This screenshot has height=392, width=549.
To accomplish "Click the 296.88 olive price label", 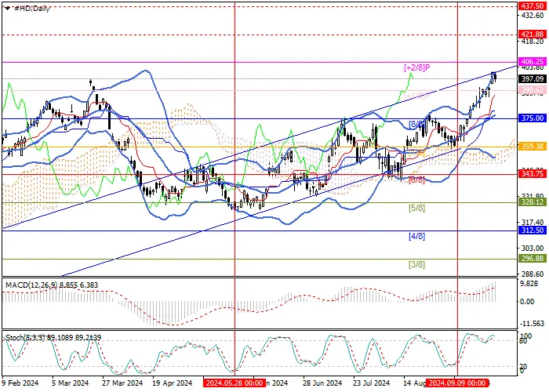I will tap(532, 258).
